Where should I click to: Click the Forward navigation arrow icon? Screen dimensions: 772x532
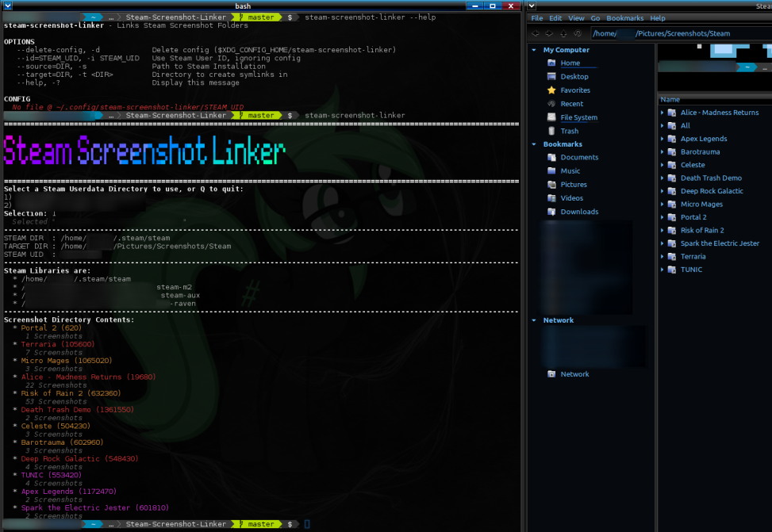click(550, 33)
